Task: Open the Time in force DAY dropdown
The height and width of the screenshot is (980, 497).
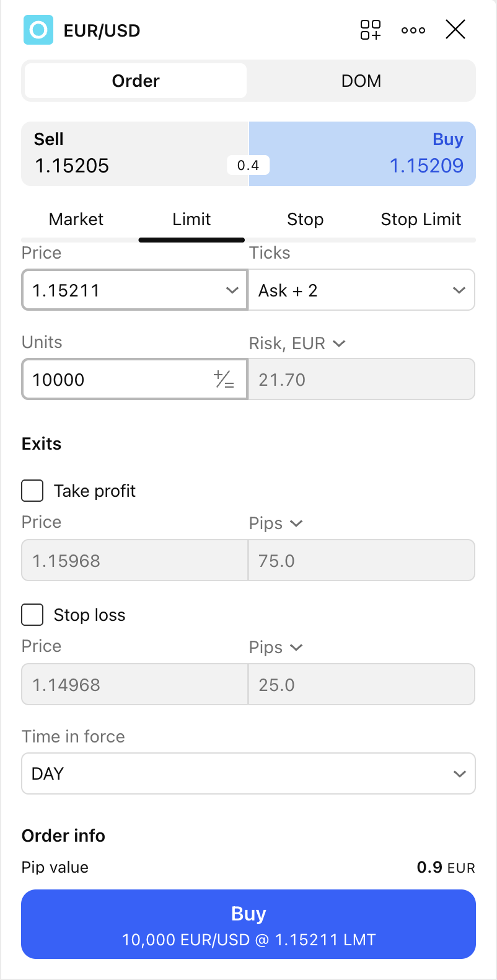Action: pyautogui.click(x=248, y=773)
